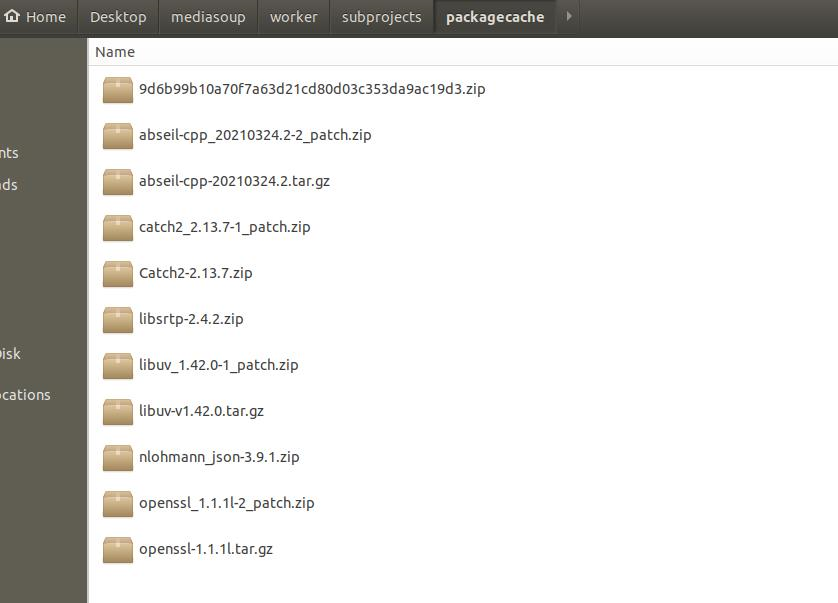Viewport: 838px width, 603px height.
Task: Go to the Desktop path segment
Action: coord(118,17)
